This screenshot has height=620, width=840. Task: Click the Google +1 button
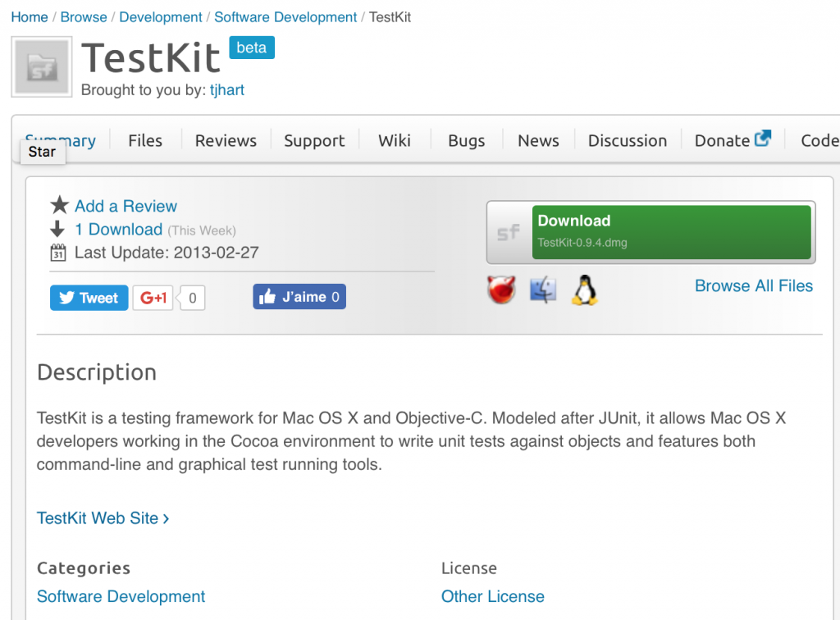153,298
